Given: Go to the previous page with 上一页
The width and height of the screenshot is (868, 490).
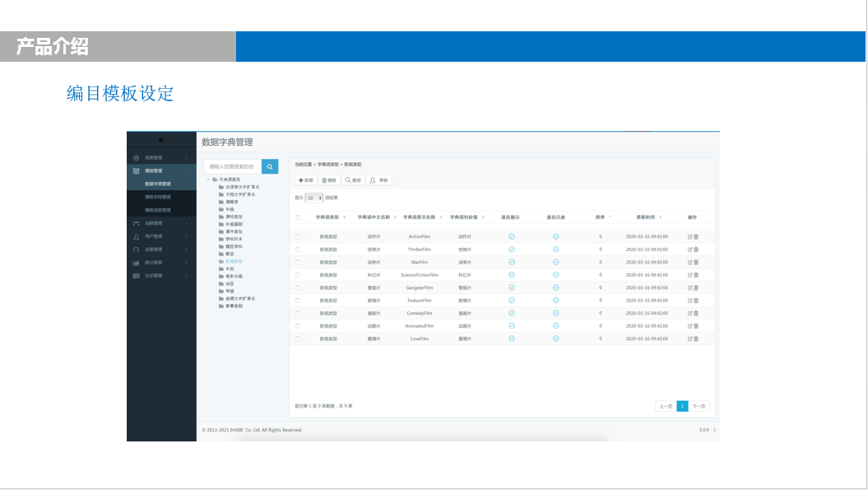Looking at the screenshot, I should 666,406.
